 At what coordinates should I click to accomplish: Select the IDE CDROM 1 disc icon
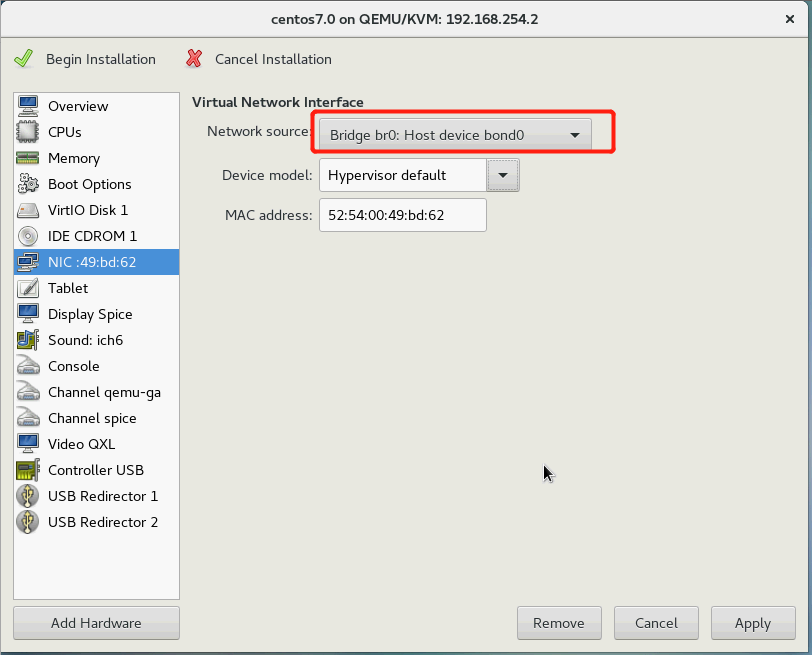pyautogui.click(x=27, y=237)
